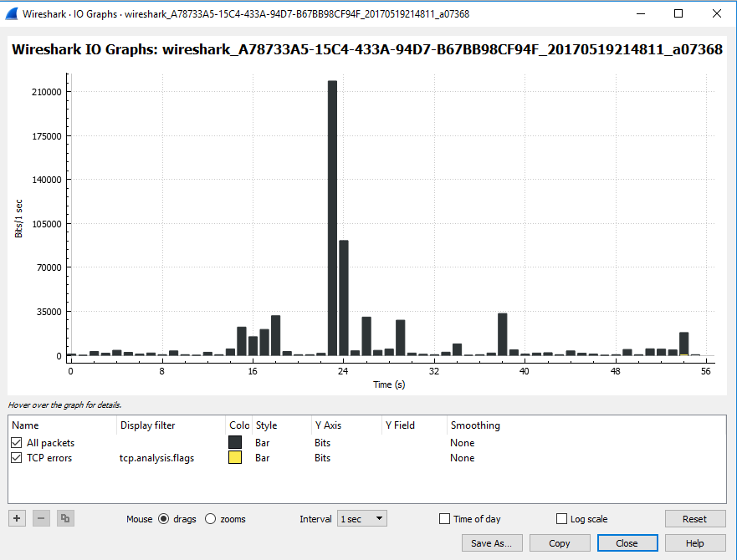Click the None smoothing cell for All packets
Viewport: 737px width, 560px height.
pyautogui.click(x=462, y=442)
